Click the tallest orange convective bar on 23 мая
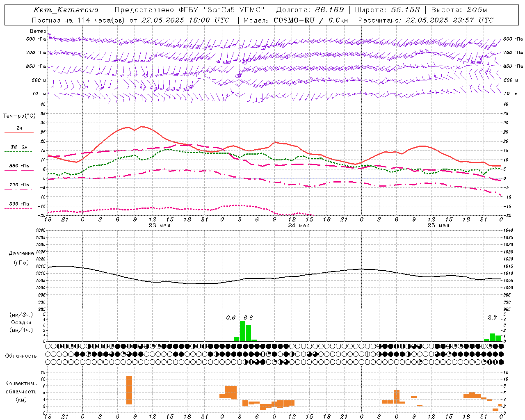Viewport: 525px width, 420px height. pos(129,390)
